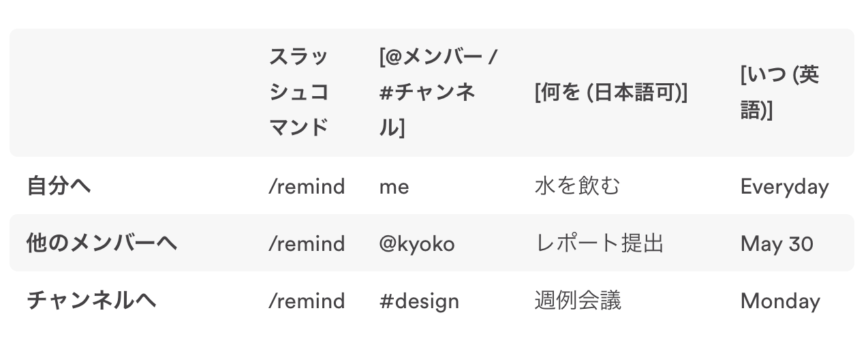Click /remind in the チャンネルへ row
This screenshot has height=345, width=868.
click(x=307, y=301)
